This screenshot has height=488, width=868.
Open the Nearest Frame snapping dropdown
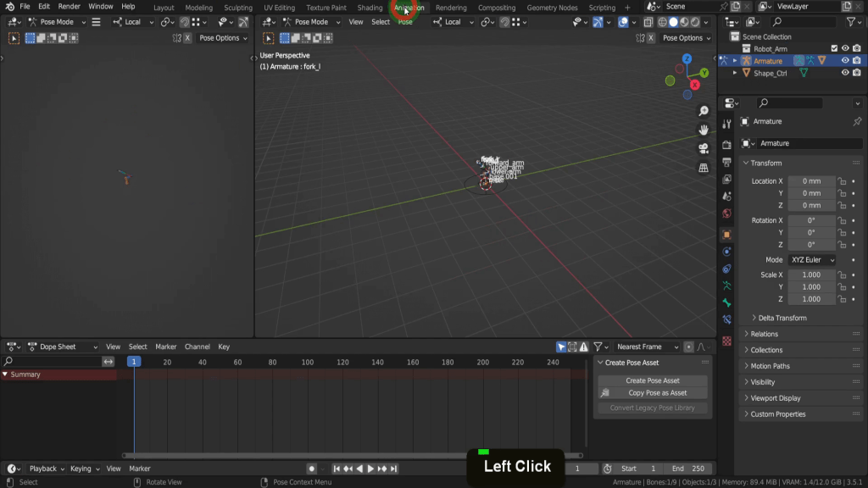click(648, 347)
